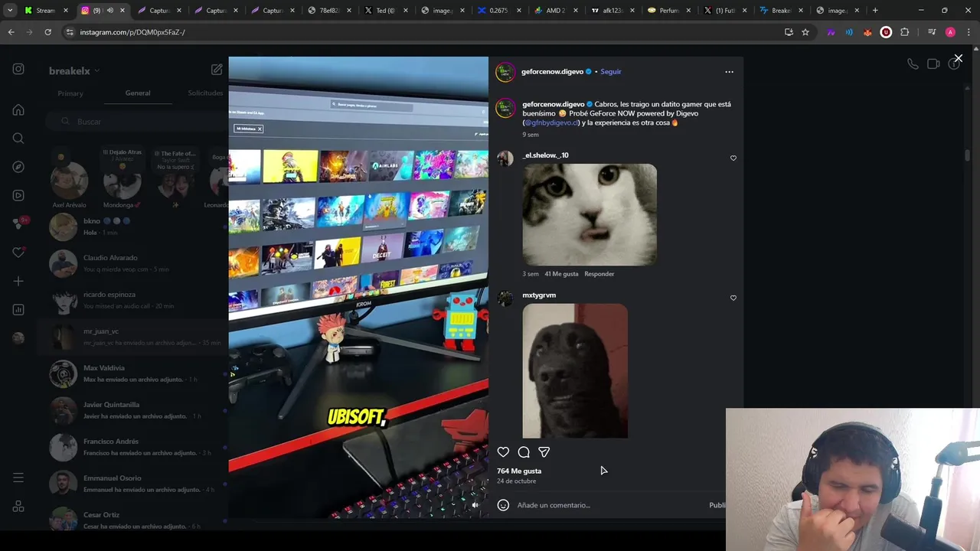
Task: Share the post with the paper plane icon
Action: coord(544,452)
